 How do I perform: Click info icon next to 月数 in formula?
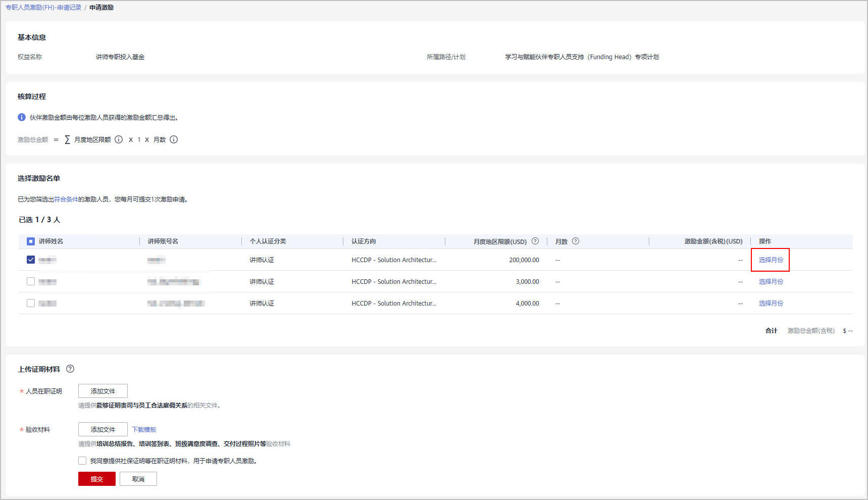(x=174, y=140)
